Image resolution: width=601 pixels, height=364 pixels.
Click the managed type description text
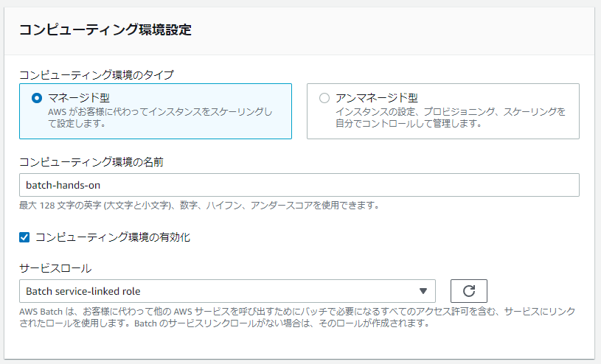click(x=160, y=118)
